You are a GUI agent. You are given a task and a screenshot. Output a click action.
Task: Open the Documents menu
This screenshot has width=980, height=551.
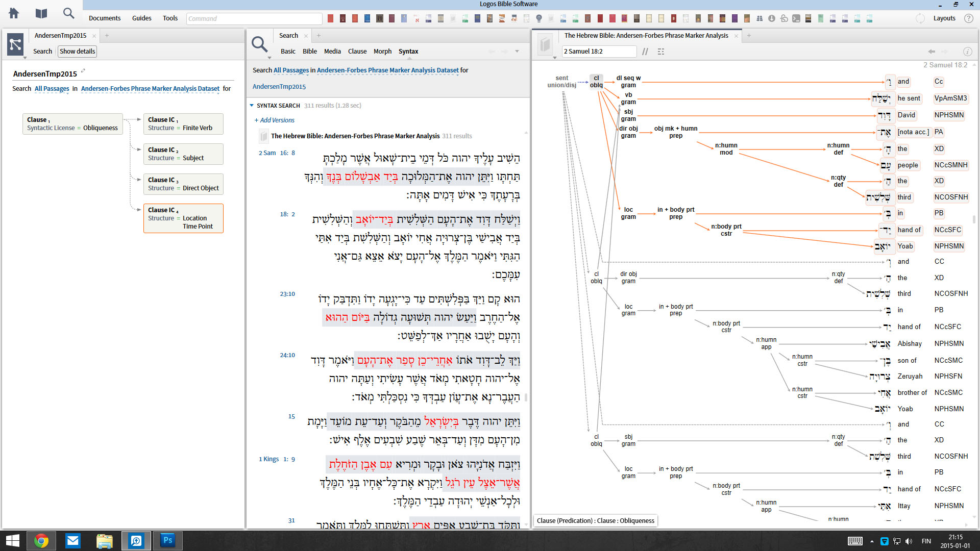tap(105, 18)
